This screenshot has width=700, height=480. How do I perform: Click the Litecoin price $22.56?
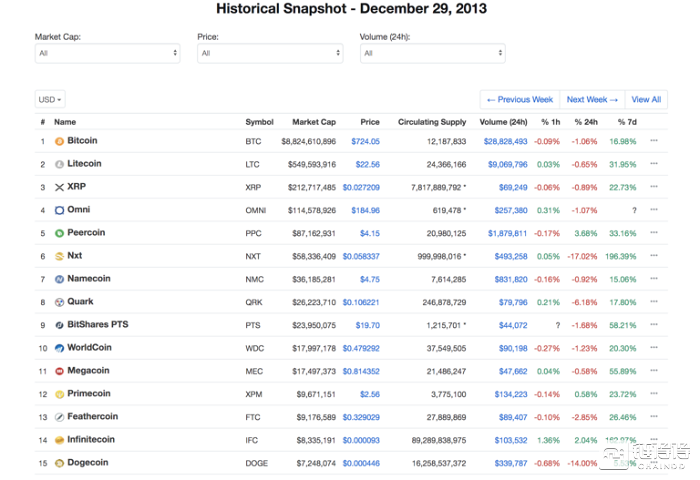[367, 164]
